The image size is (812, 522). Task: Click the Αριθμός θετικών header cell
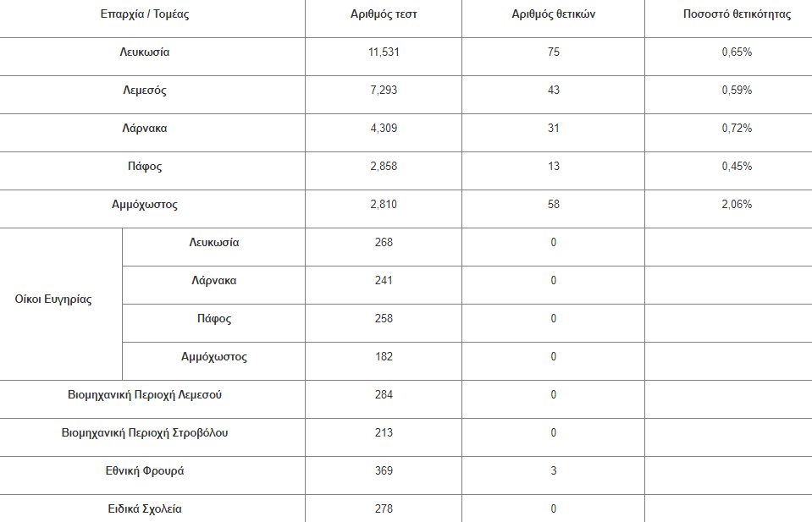coord(554,14)
